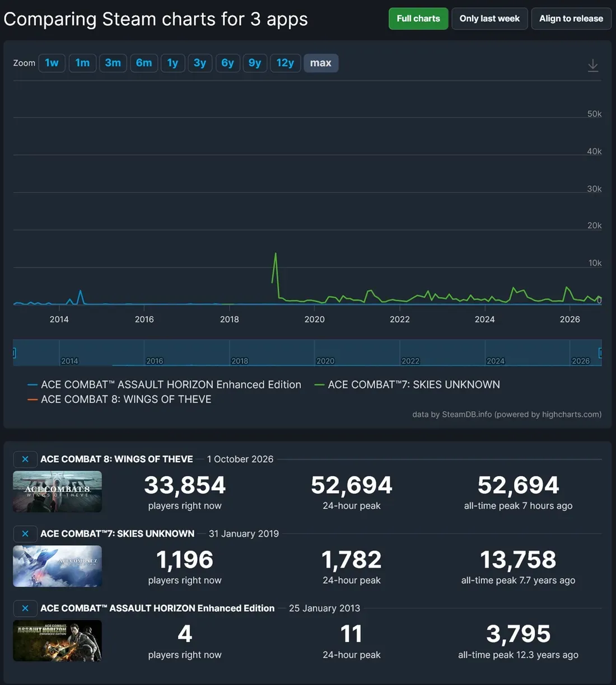The image size is (616, 685).
Task: Grab the left navigator range handle
Action: 14,353
